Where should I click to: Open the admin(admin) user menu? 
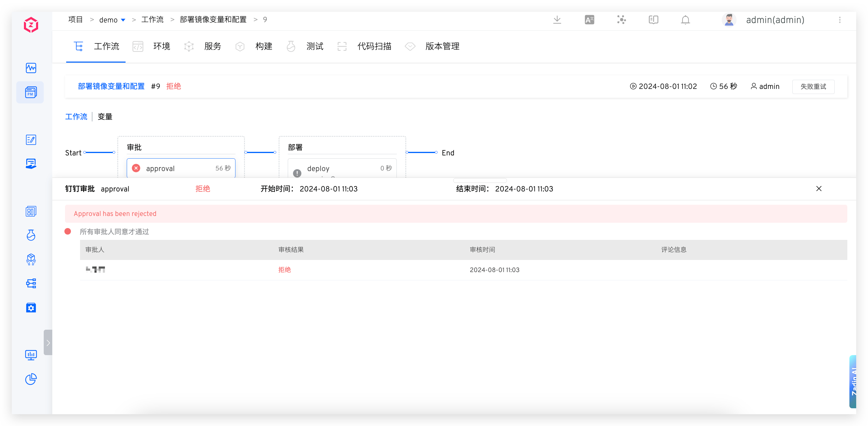[775, 20]
